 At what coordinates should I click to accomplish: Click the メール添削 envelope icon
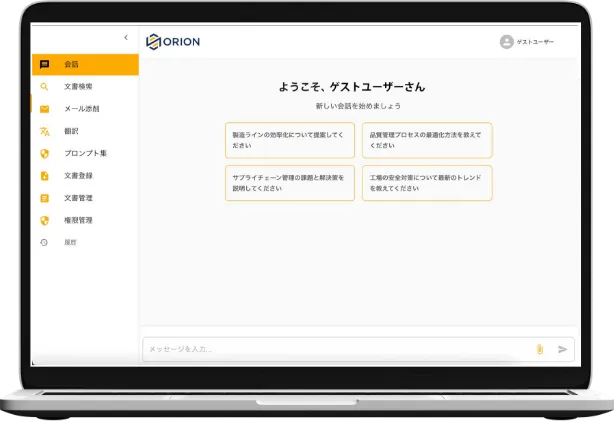[x=44, y=109]
